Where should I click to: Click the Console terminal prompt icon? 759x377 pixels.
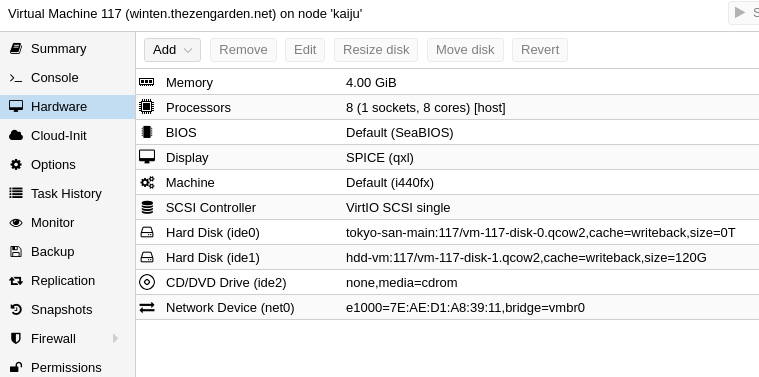coord(16,77)
